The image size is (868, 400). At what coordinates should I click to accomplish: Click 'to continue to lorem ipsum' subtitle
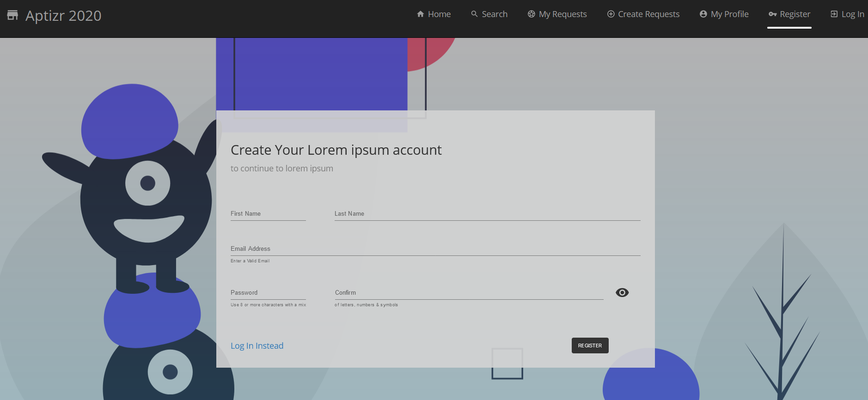[x=282, y=169]
